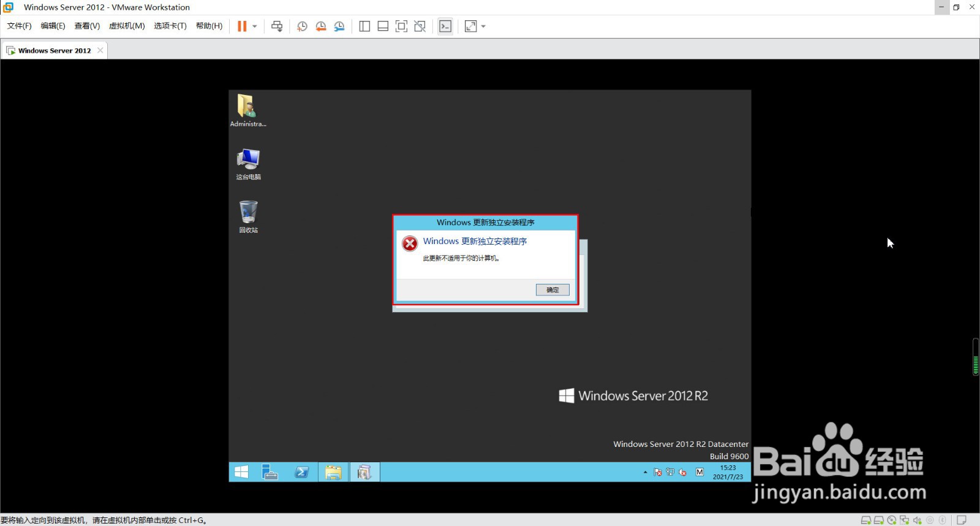Click the first hard disk status icon
Screen dimensions: 980x526
tap(866, 520)
